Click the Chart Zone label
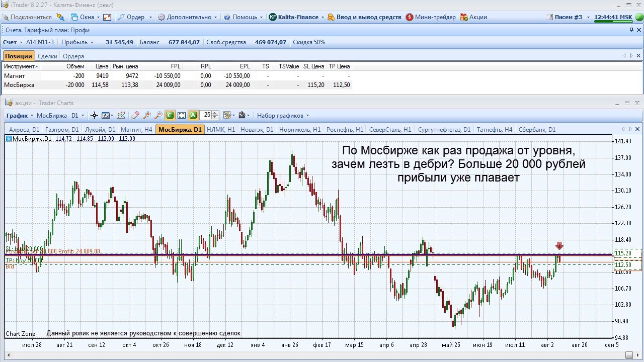This screenshot has height=362, width=644. pyautogui.click(x=21, y=334)
